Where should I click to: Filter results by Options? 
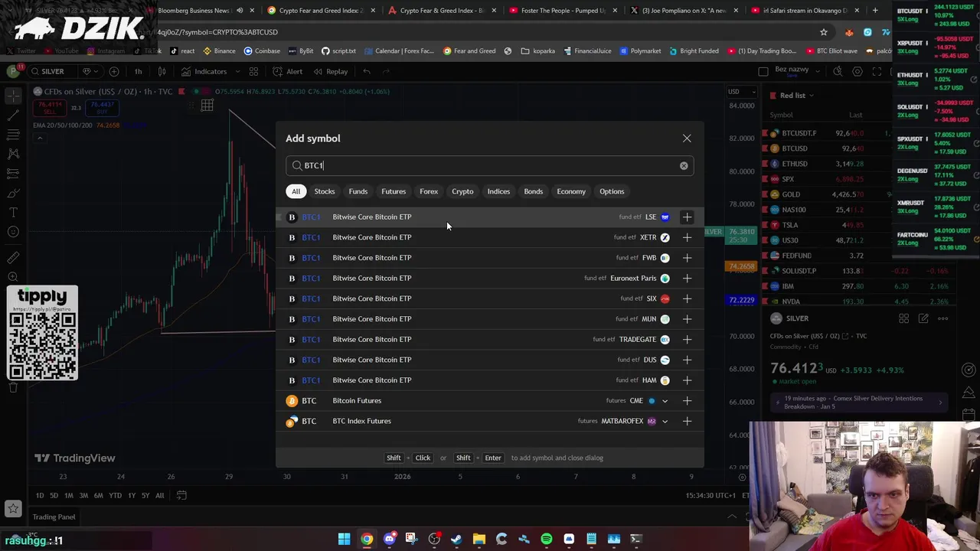pyautogui.click(x=612, y=191)
